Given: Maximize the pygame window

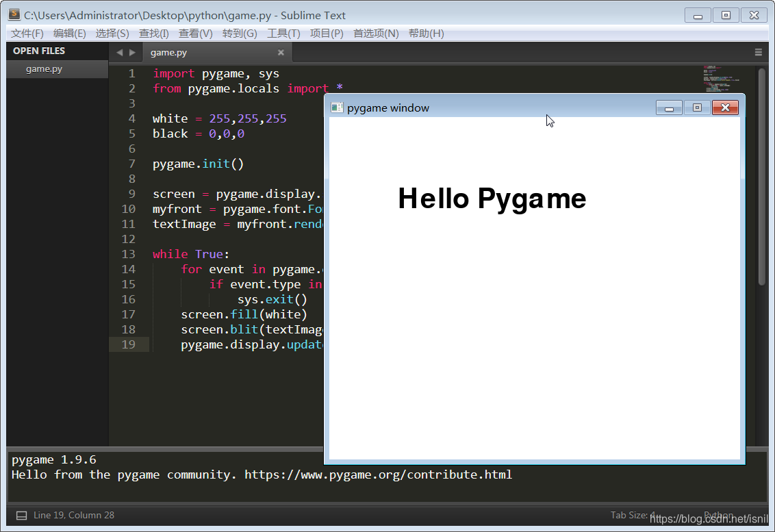Looking at the screenshot, I should pos(697,107).
